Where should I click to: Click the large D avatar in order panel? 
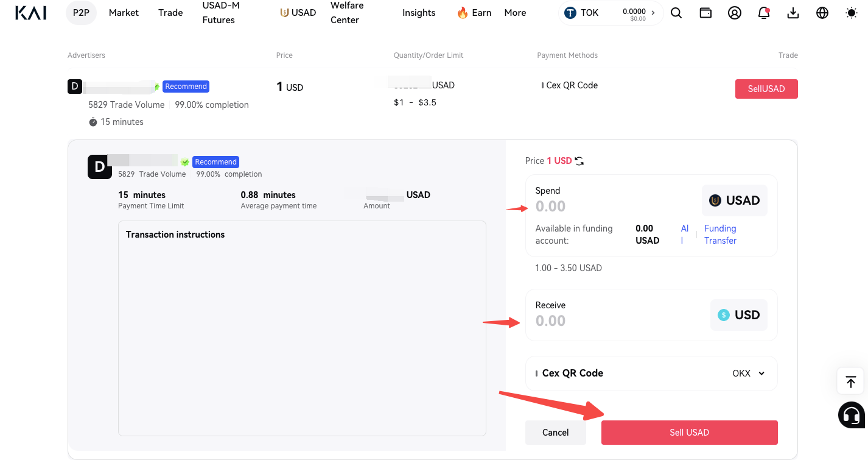100,166
